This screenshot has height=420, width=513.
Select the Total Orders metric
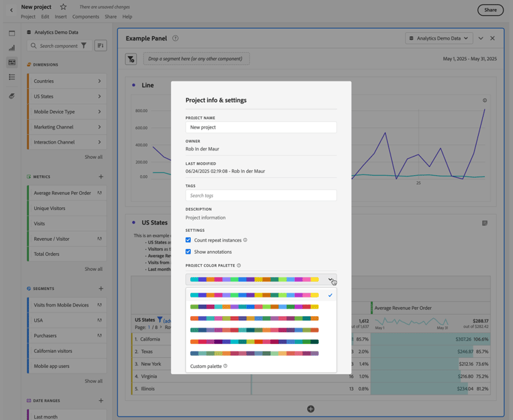click(x=67, y=254)
